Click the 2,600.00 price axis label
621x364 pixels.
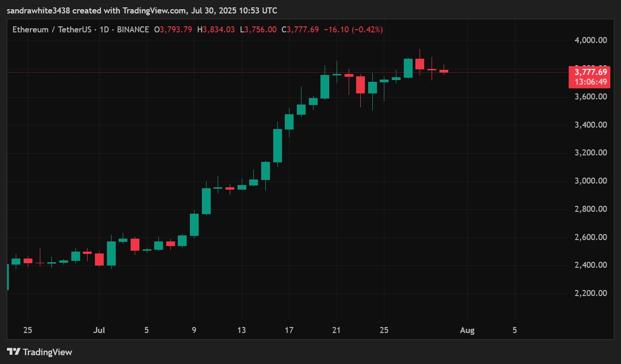click(590, 237)
